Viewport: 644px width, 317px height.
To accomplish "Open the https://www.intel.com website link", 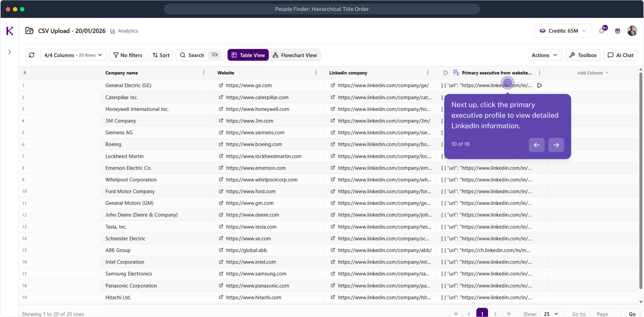I will tap(251, 262).
